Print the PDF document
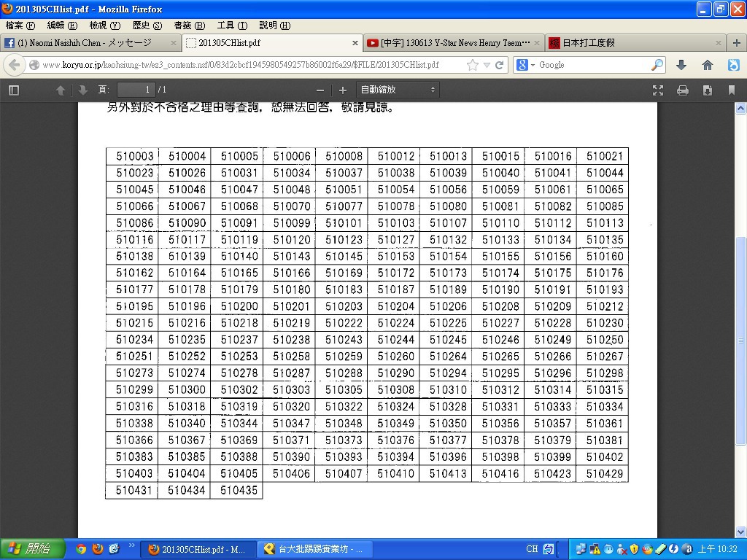The image size is (747, 560). coord(683,90)
